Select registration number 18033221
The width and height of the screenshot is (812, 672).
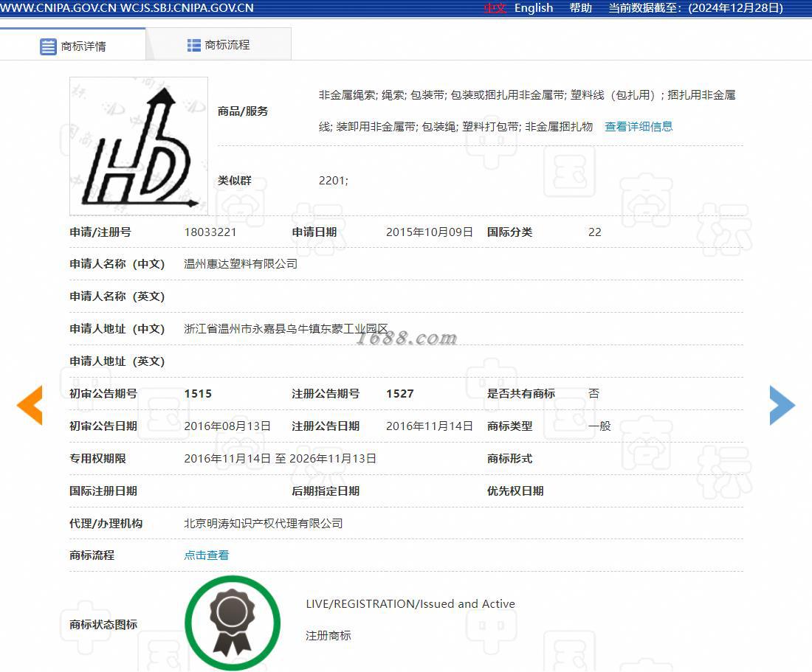[x=210, y=232]
